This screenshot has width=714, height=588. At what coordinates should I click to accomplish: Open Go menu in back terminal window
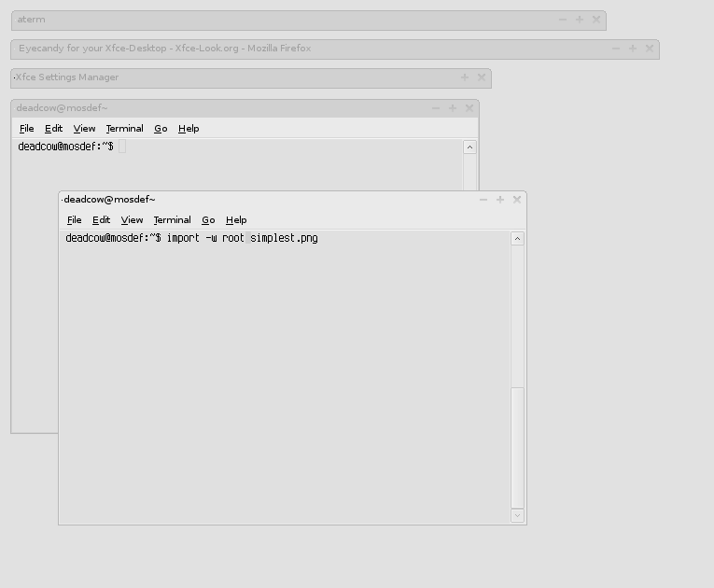(x=161, y=129)
